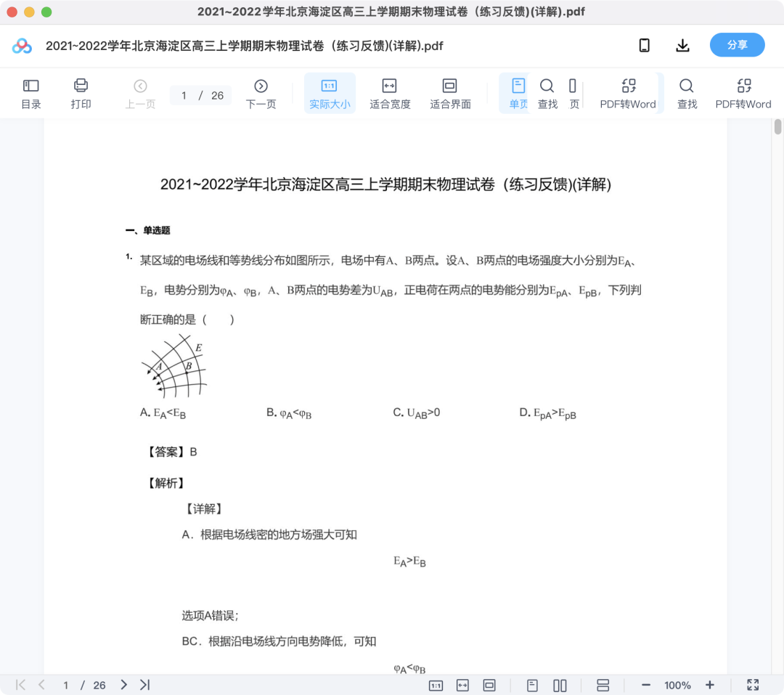Click the line 断正确的是（ ）

click(187, 320)
